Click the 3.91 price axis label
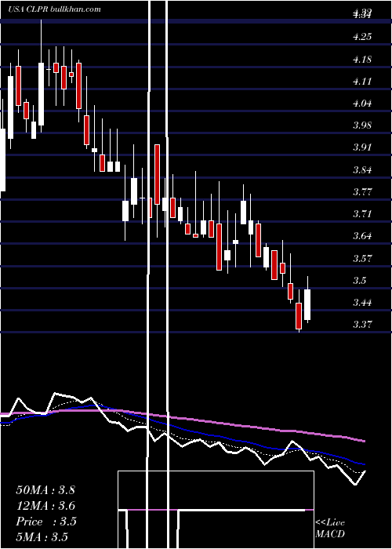 [362, 147]
